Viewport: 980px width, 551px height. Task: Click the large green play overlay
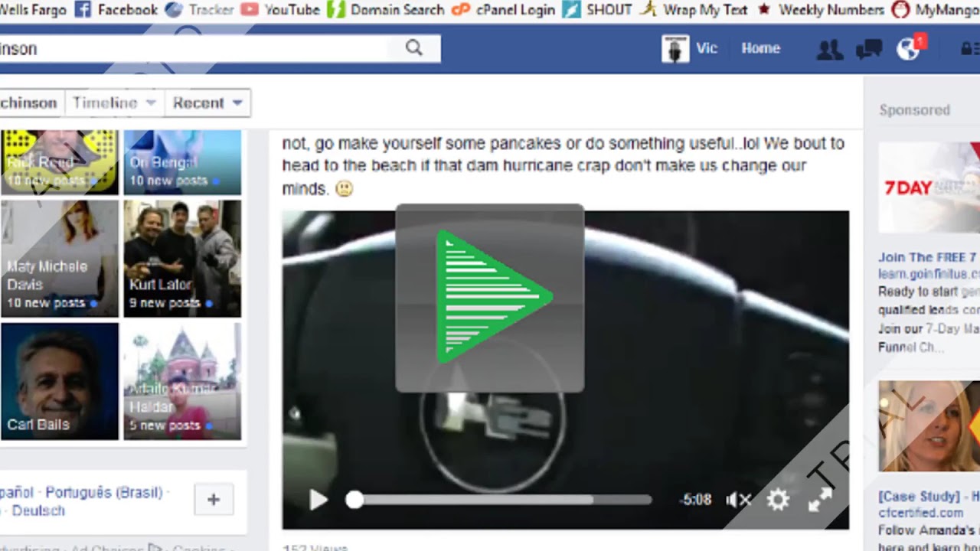[490, 298]
